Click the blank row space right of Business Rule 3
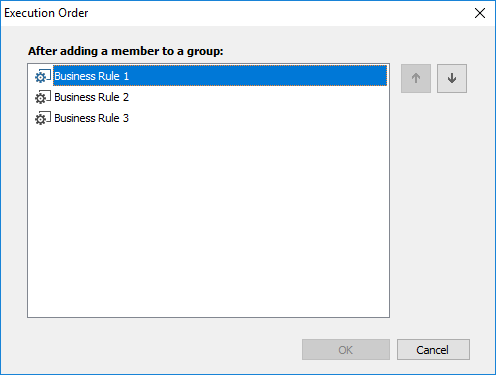The image size is (496, 375). (x=258, y=118)
